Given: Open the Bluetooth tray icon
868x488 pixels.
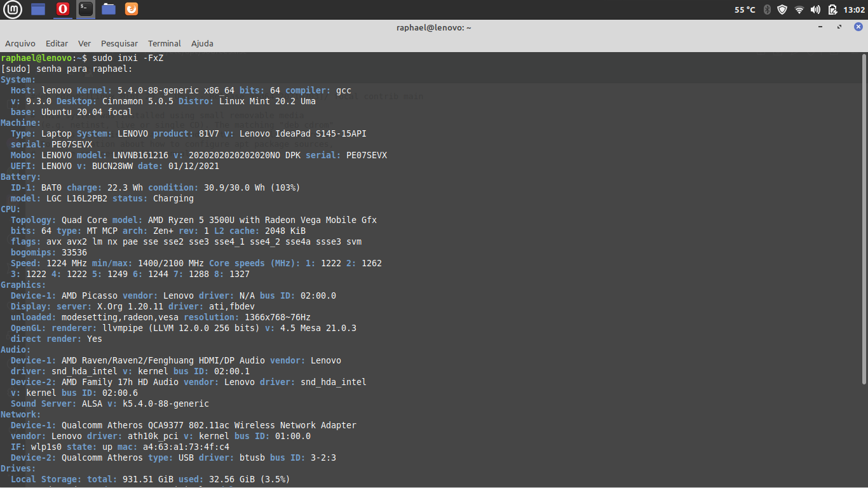Looking at the screenshot, I should [767, 10].
